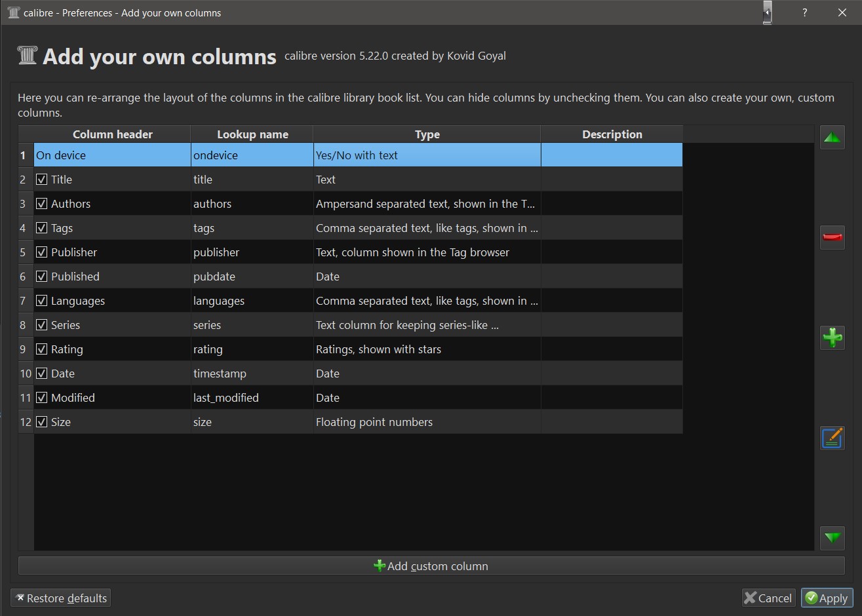Click the calibre logo beside the heading
862x616 pixels.
(x=27, y=56)
